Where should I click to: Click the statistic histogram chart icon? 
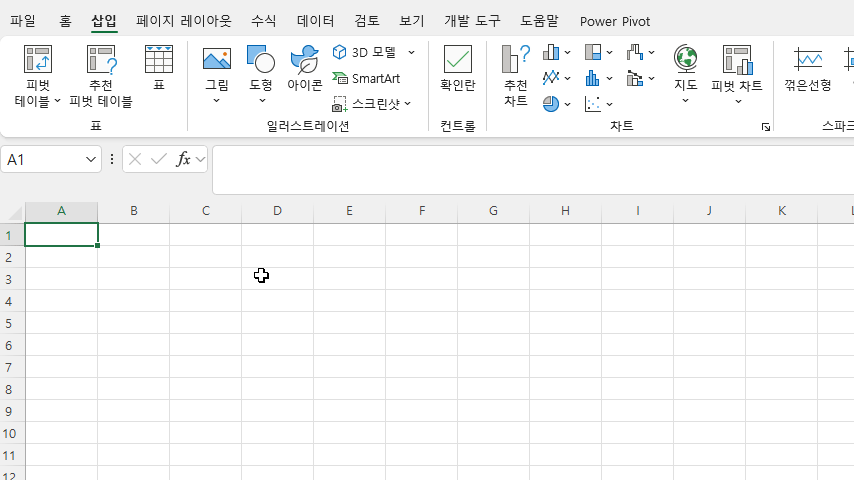(x=593, y=78)
